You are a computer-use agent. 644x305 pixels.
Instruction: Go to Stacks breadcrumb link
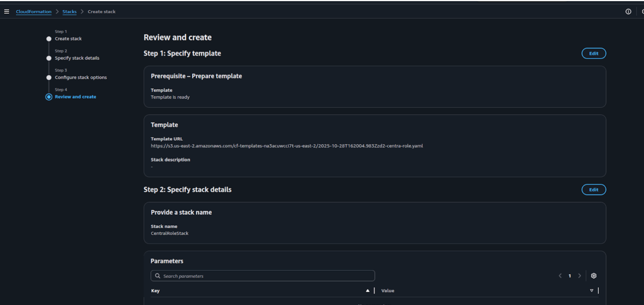[69, 12]
